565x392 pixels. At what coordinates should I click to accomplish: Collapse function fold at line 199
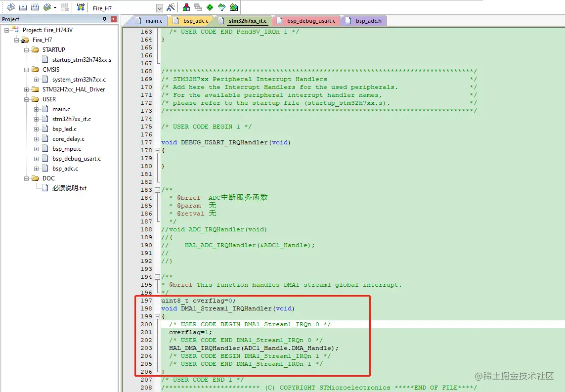point(157,317)
